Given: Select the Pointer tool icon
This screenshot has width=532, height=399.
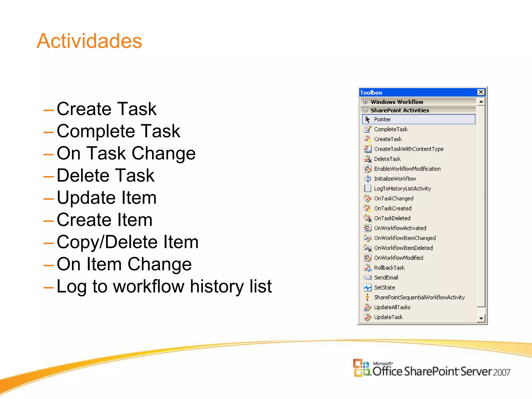Looking at the screenshot, I should pos(367,119).
